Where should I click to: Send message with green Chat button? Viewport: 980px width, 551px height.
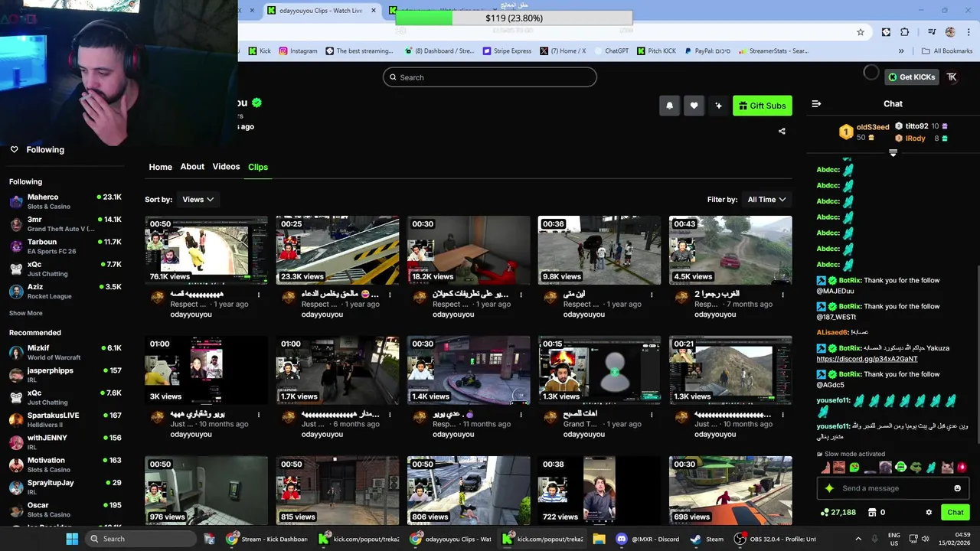coord(955,512)
